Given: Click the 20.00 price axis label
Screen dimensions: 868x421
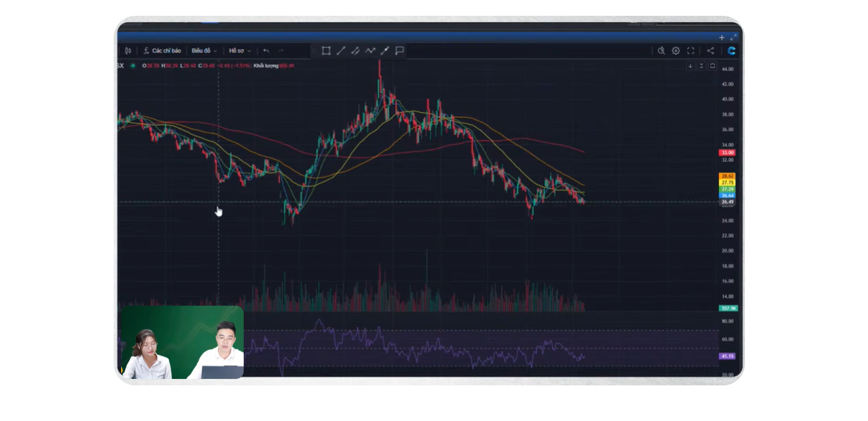Looking at the screenshot, I should 727,251.
